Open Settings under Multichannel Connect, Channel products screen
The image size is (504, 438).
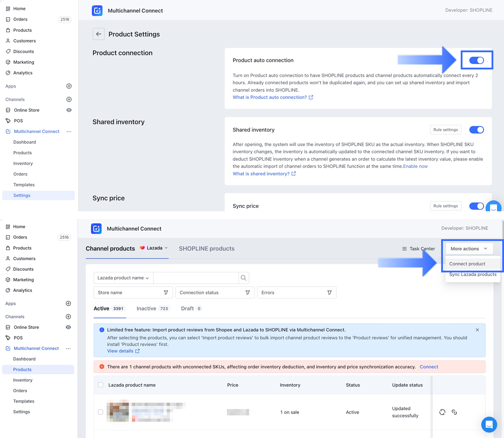coord(22,412)
